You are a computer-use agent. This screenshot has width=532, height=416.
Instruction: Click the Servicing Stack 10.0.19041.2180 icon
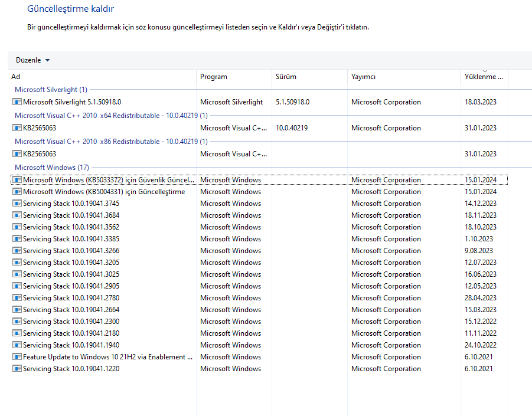17,333
